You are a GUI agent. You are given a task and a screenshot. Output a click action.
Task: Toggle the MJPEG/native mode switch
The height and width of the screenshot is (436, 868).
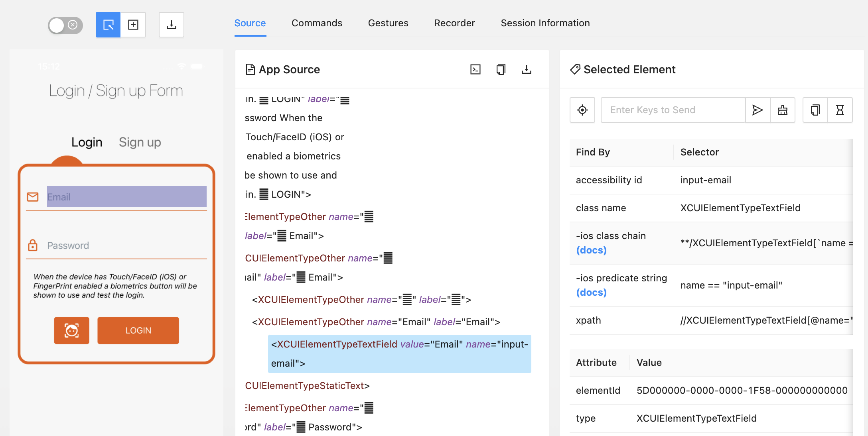65,25
